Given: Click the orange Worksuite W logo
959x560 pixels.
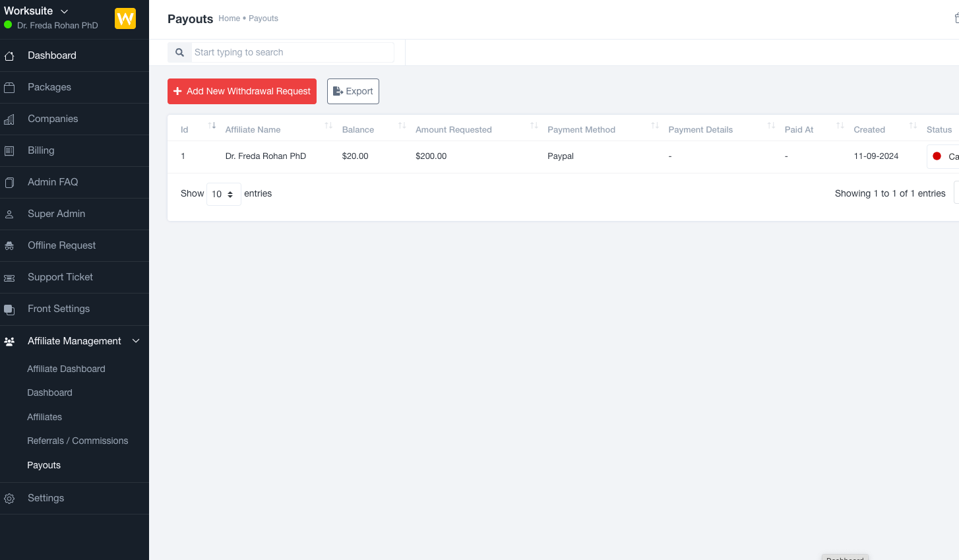Looking at the screenshot, I should pos(125,18).
